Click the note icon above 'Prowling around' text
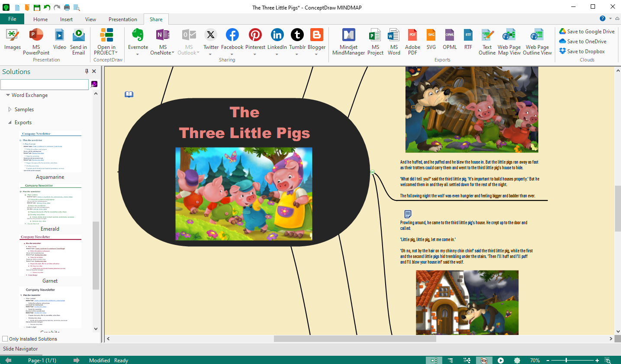The image size is (621, 364). click(x=408, y=214)
